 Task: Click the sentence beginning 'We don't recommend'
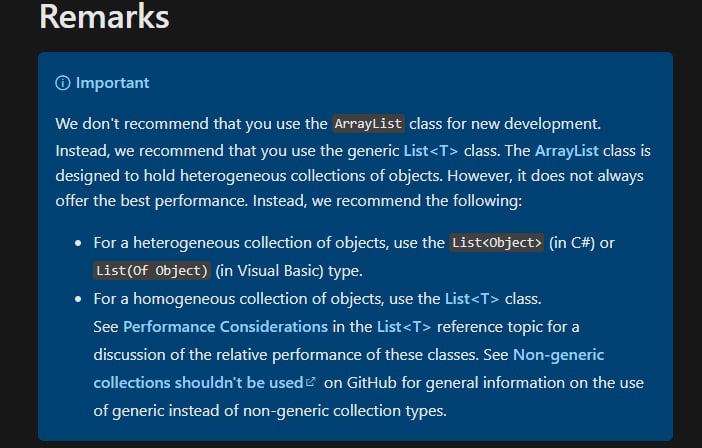(328, 124)
